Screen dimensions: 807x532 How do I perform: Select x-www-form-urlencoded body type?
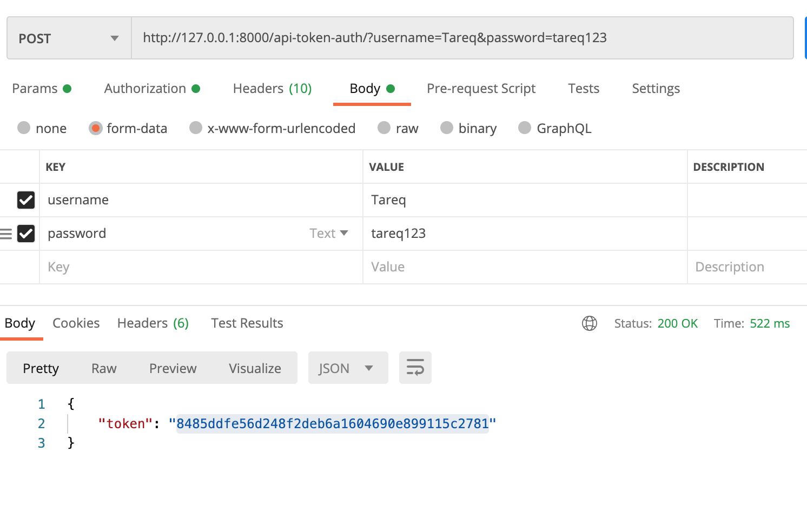coord(196,128)
